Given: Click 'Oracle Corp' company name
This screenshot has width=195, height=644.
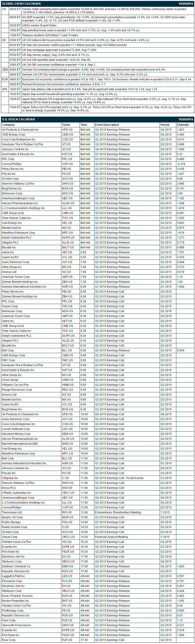Looking at the screenshot, I should pyautogui.click(x=10, y=537).
